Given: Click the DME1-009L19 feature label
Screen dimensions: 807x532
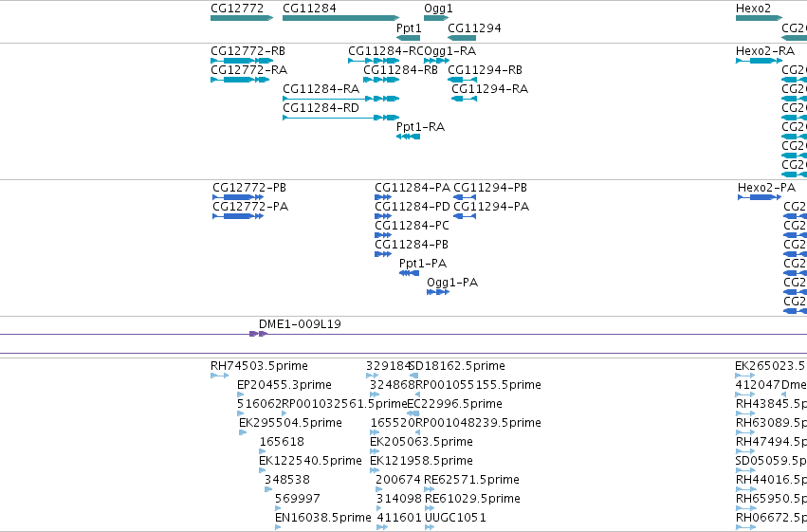Looking at the screenshot, I should click(300, 324).
